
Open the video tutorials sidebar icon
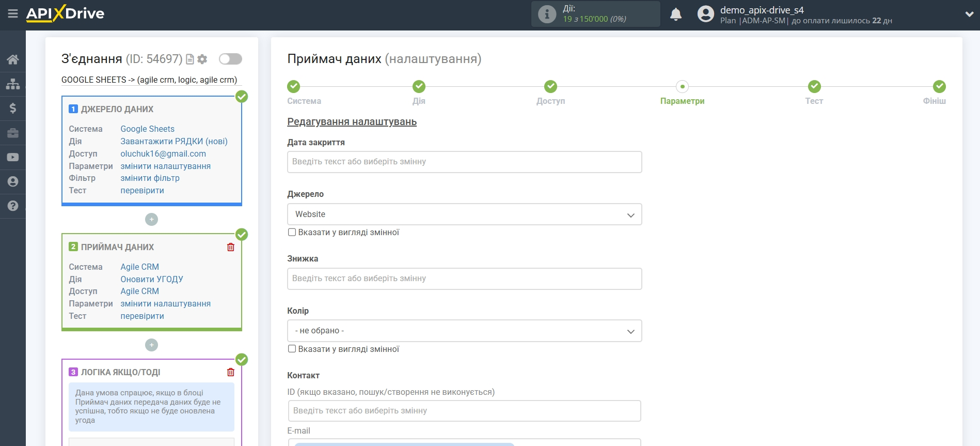pos(13,157)
